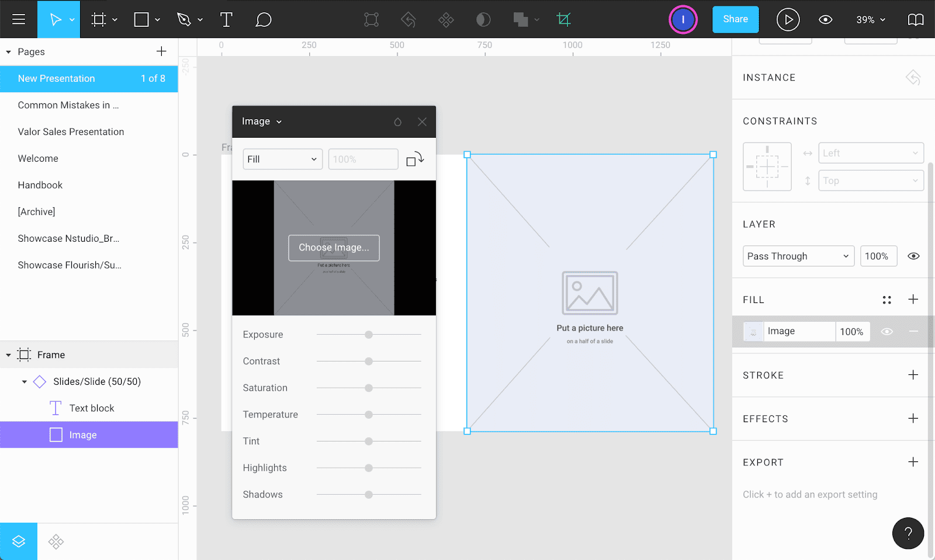
Task: Select the Text tool
Action: tap(226, 19)
